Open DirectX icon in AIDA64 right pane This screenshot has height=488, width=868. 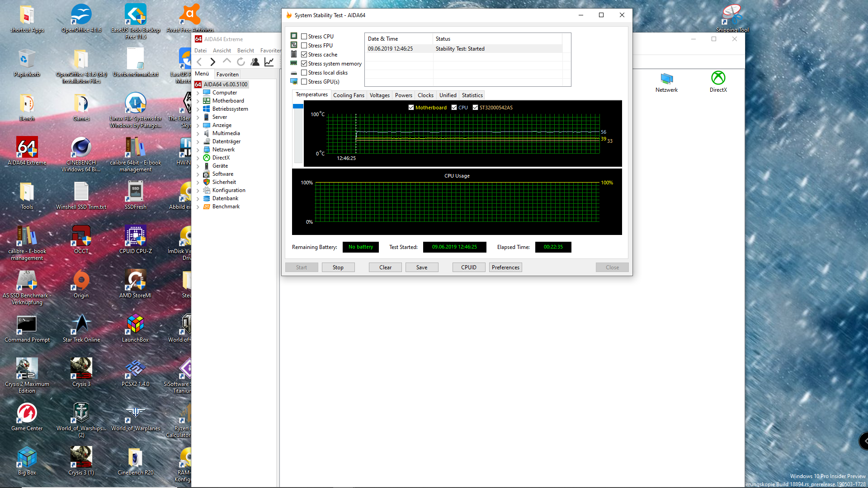[x=718, y=82]
